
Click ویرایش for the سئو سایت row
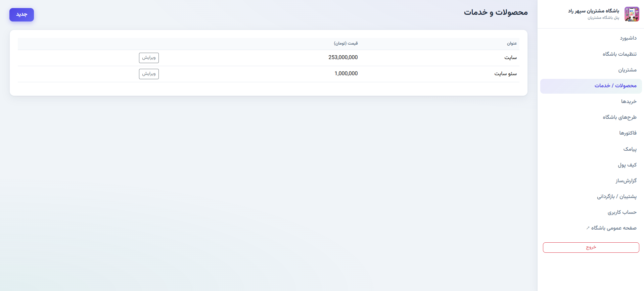point(149,74)
